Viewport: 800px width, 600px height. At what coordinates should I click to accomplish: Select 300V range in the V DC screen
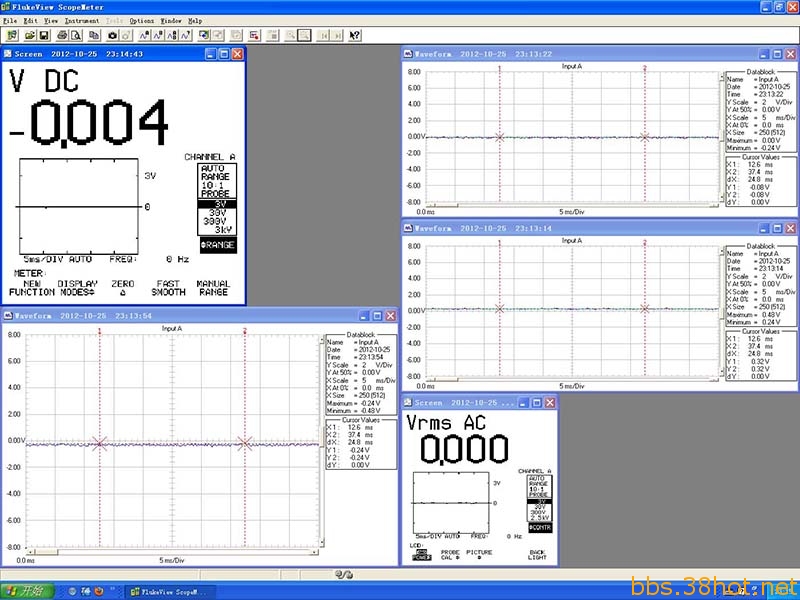pyautogui.click(x=217, y=221)
